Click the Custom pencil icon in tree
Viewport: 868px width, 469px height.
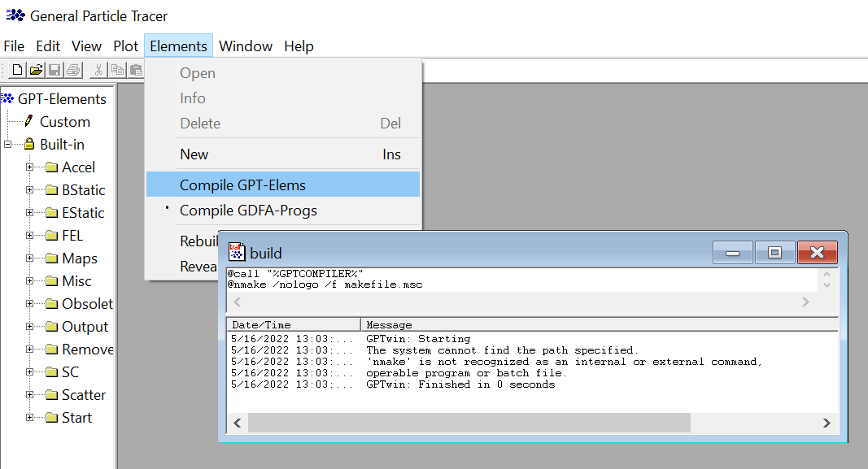click(28, 121)
